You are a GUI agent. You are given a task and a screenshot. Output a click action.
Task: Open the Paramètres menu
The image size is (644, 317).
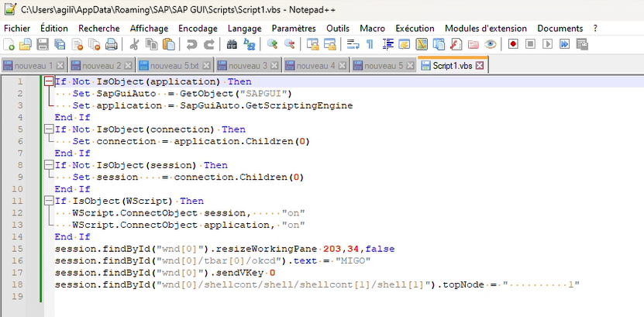click(294, 29)
